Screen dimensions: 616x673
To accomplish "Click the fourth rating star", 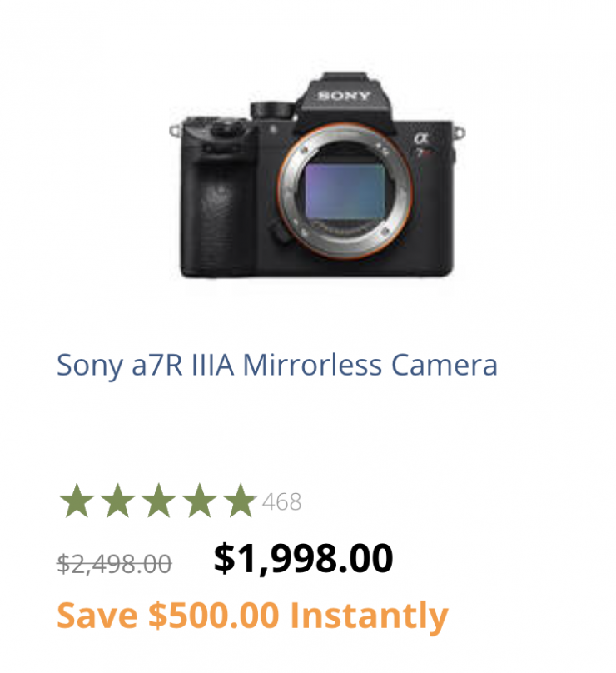I will 199,501.
